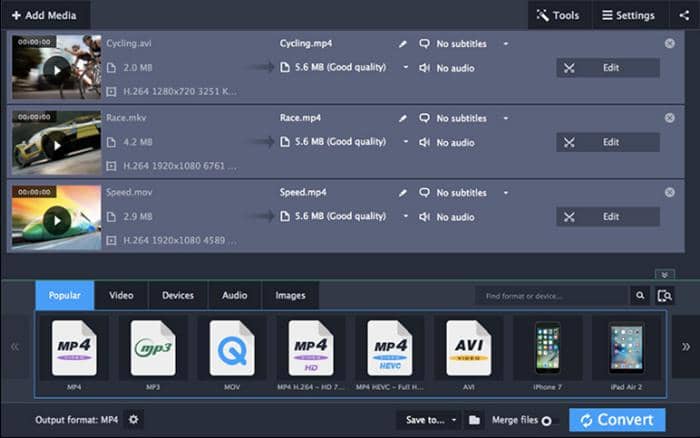Open the Save to dropdown
This screenshot has height=438, width=700.
(x=428, y=420)
